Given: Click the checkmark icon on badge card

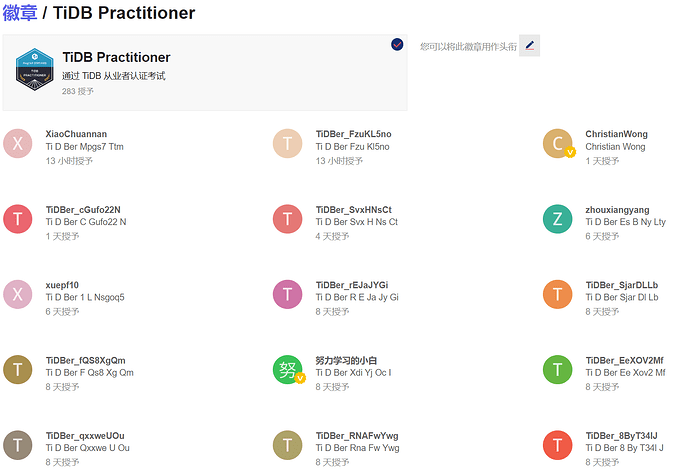Looking at the screenshot, I should [x=397, y=45].
